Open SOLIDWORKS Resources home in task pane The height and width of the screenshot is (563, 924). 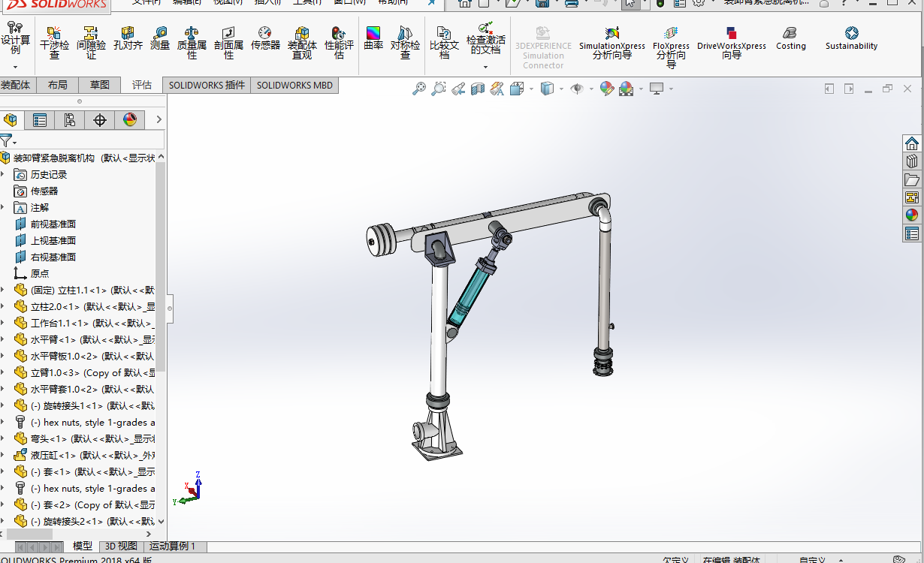(x=912, y=143)
